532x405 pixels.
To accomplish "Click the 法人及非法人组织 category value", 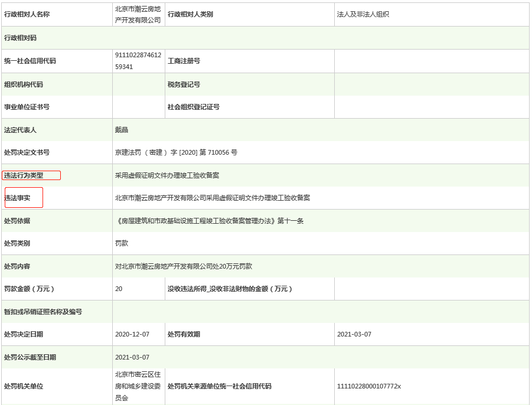I will click(363, 14).
